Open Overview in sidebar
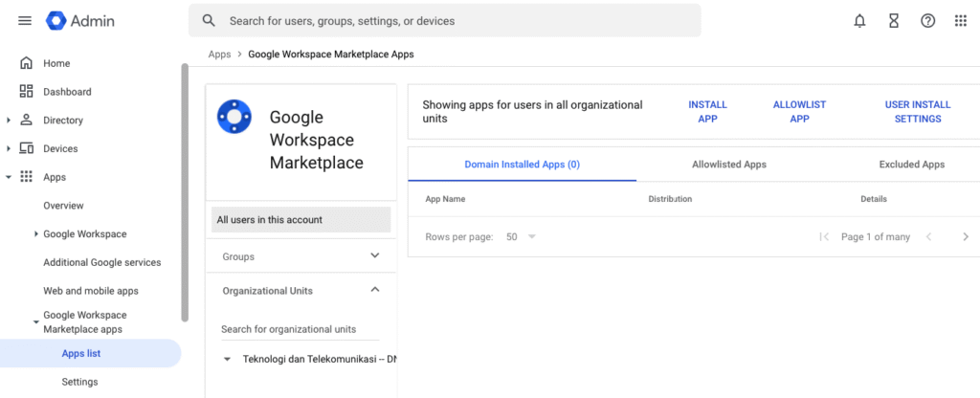The width and height of the screenshot is (980, 398). coord(63,206)
